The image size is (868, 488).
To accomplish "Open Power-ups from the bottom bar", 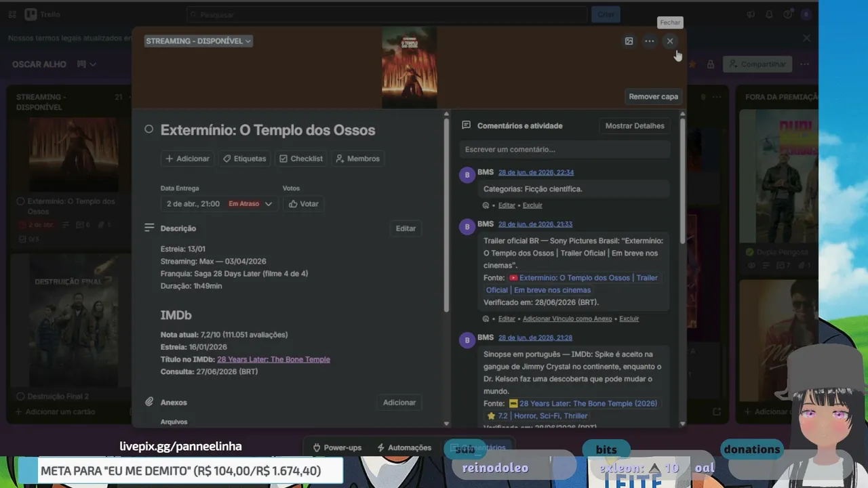I will (x=337, y=448).
